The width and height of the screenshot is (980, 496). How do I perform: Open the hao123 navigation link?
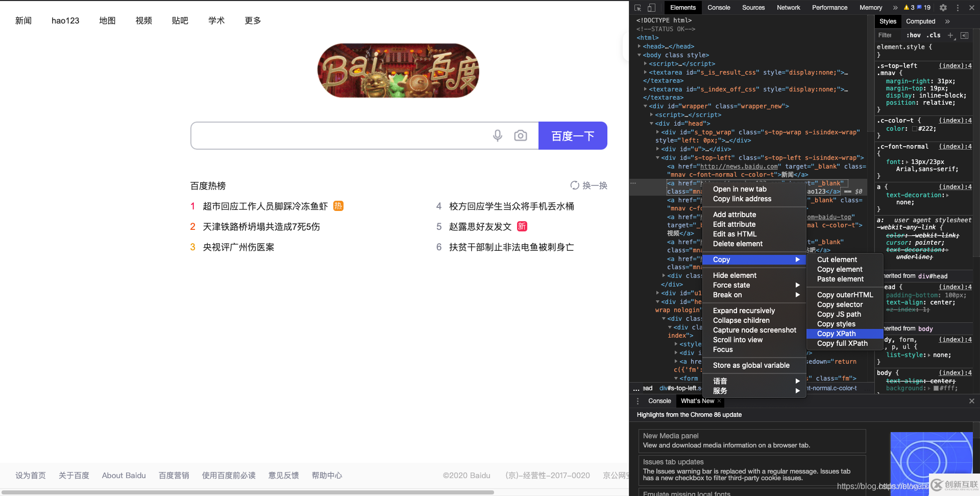tap(65, 20)
